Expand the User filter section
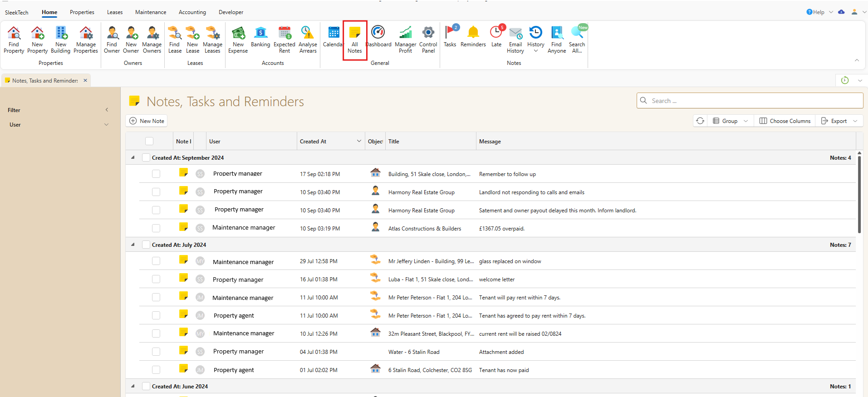 106,125
